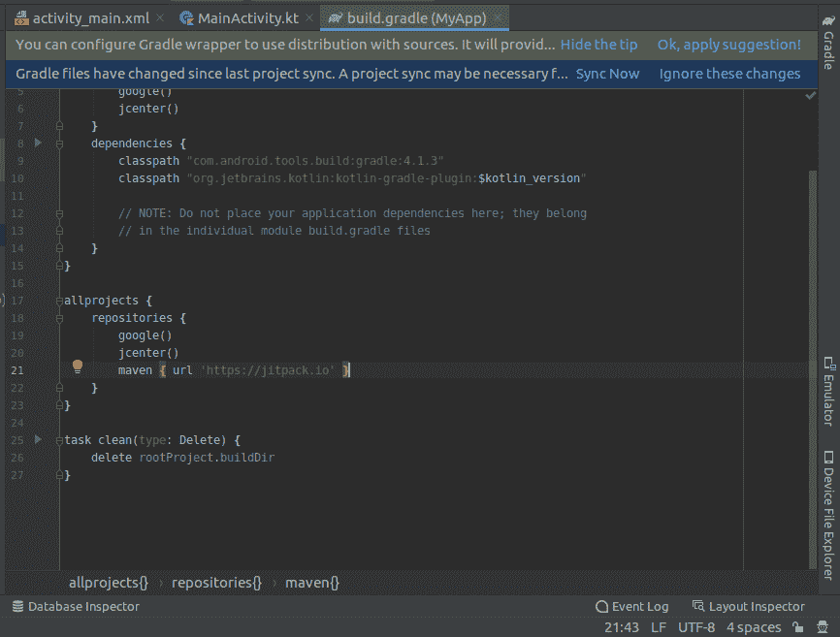Open the 4 spaces indent settings
Viewport: 840px width, 637px height.
754,627
